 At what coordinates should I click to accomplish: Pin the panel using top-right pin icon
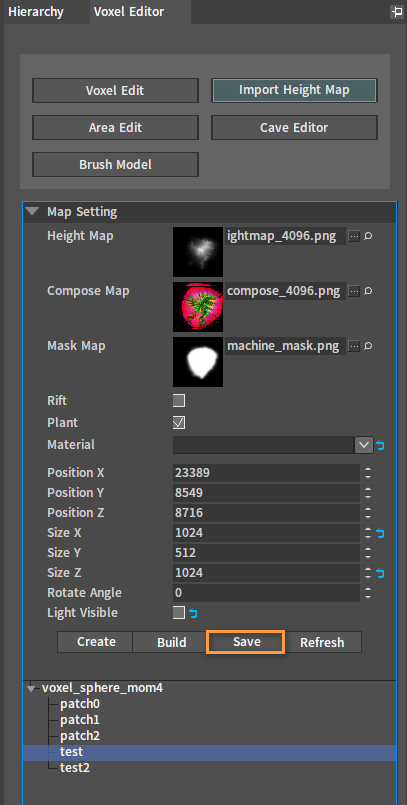(x=397, y=12)
